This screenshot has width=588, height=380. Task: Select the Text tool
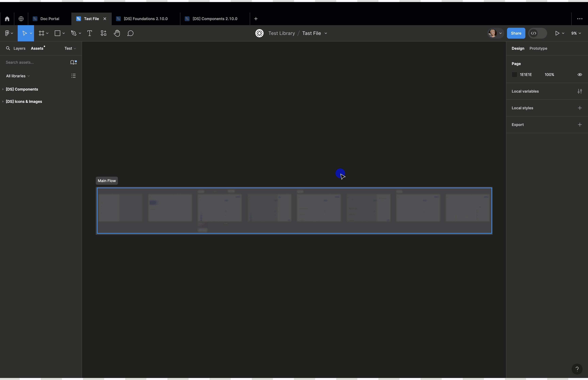[x=90, y=33]
